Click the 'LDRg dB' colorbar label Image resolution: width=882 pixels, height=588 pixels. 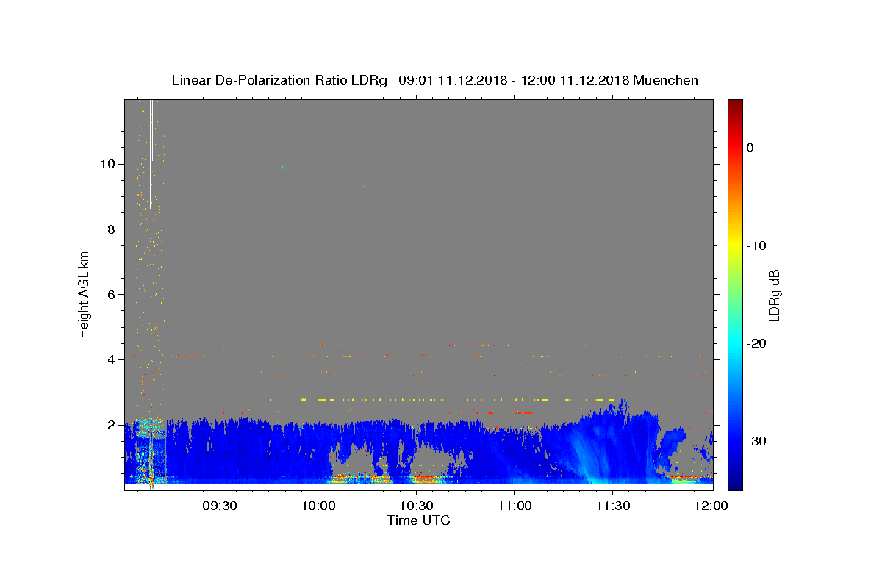pyautogui.click(x=773, y=294)
